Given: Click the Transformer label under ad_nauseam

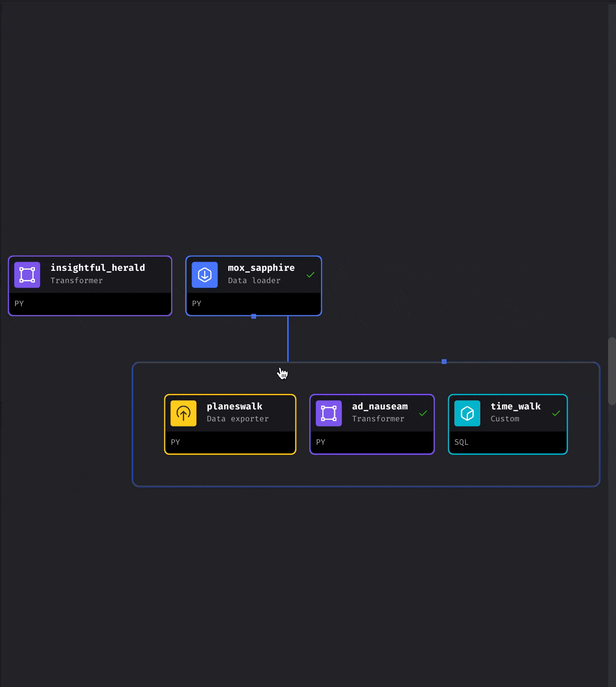Looking at the screenshot, I should (378, 419).
